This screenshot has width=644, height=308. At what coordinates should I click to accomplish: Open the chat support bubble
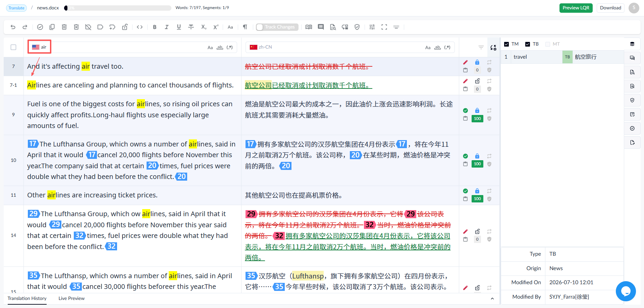(626, 291)
